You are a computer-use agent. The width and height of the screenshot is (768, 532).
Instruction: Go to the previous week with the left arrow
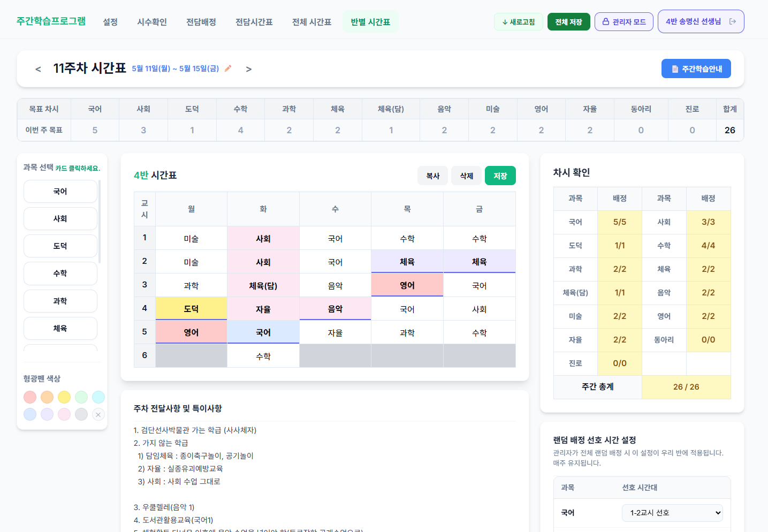[38, 69]
